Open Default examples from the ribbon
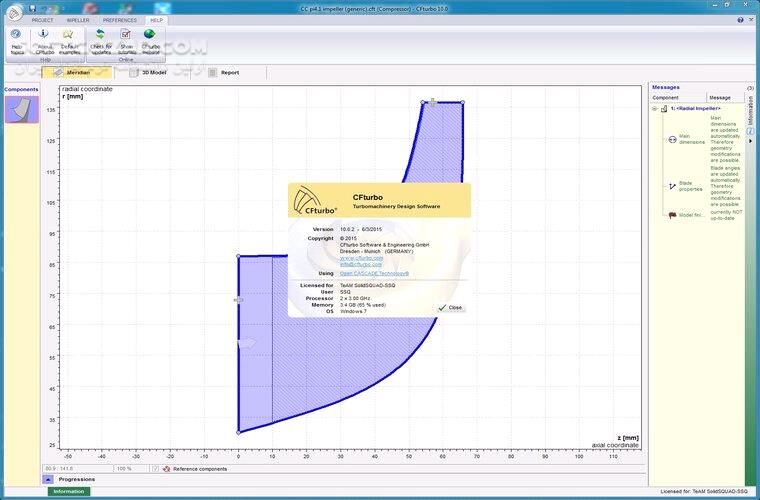 point(69,41)
